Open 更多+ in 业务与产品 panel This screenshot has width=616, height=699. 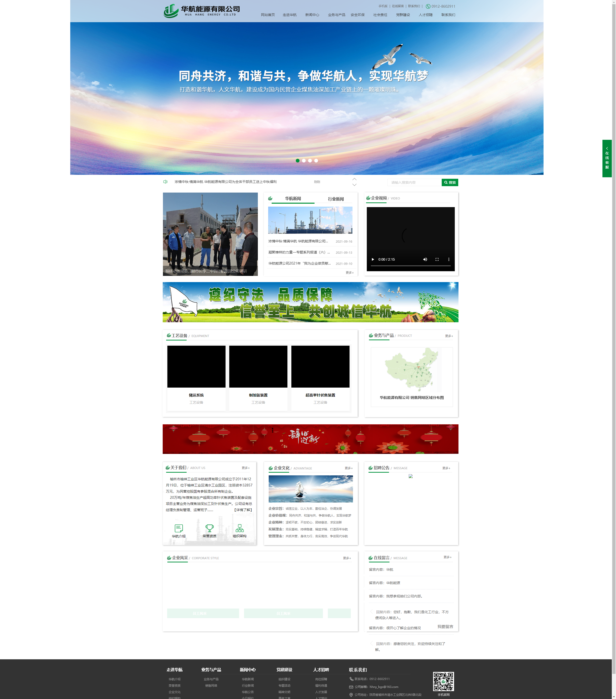pos(449,336)
